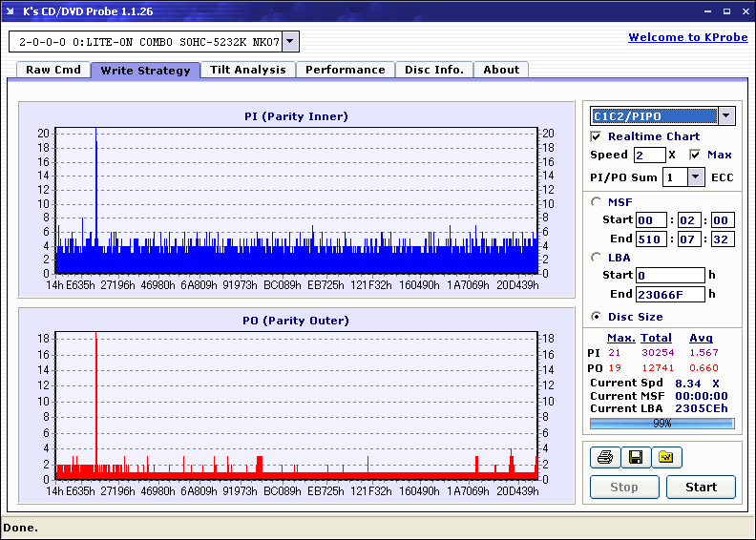
Task: Uncheck the Max speed checkbox
Action: tap(695, 155)
